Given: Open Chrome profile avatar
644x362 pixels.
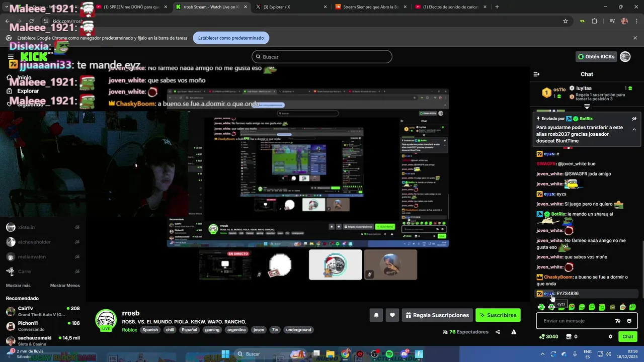Looking at the screenshot, I should click(x=624, y=21).
